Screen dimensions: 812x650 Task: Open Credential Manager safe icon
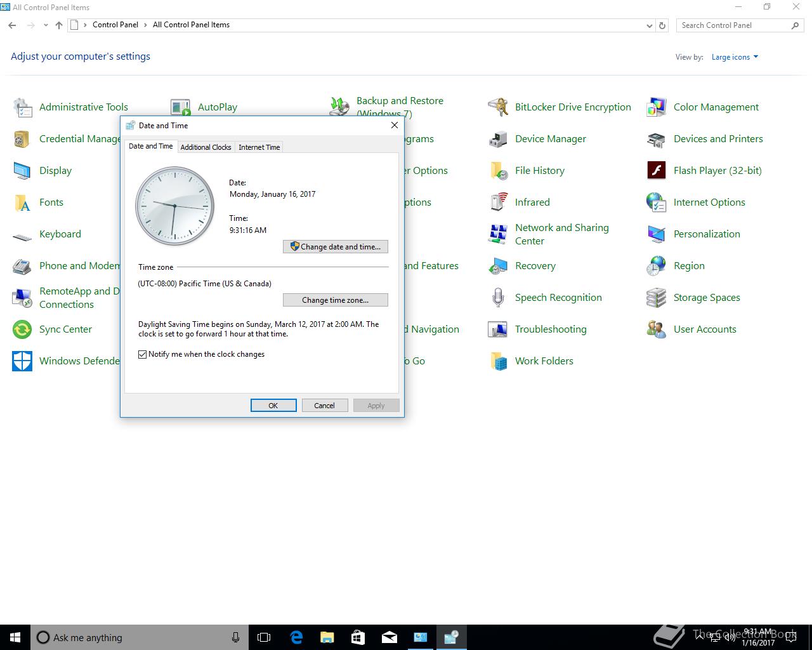[x=22, y=139]
